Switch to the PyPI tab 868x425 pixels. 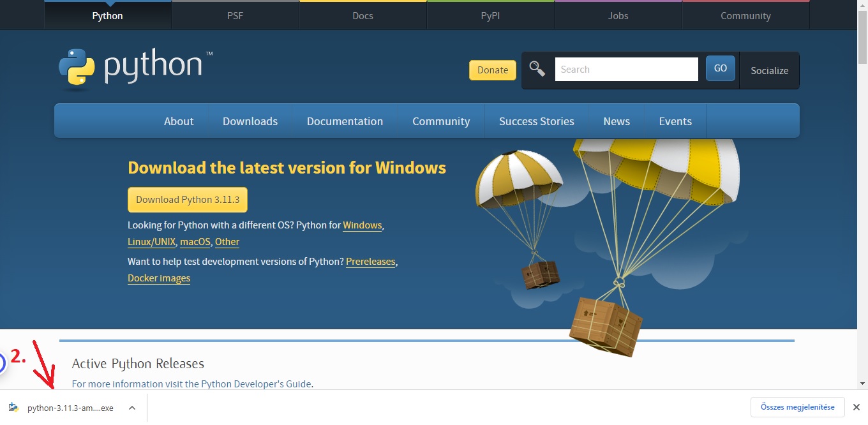(x=490, y=15)
